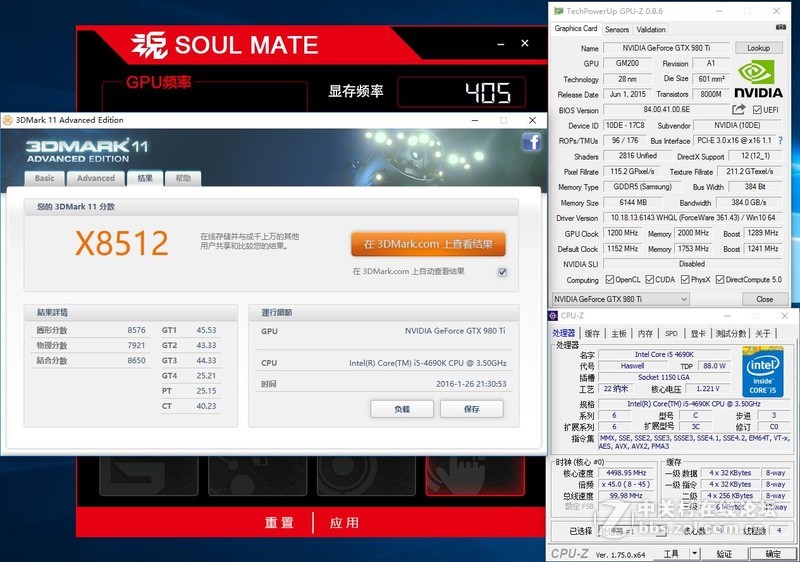The image size is (800, 562).
Task: Minimize the Soul Mate window
Action: pyautogui.click(x=501, y=44)
